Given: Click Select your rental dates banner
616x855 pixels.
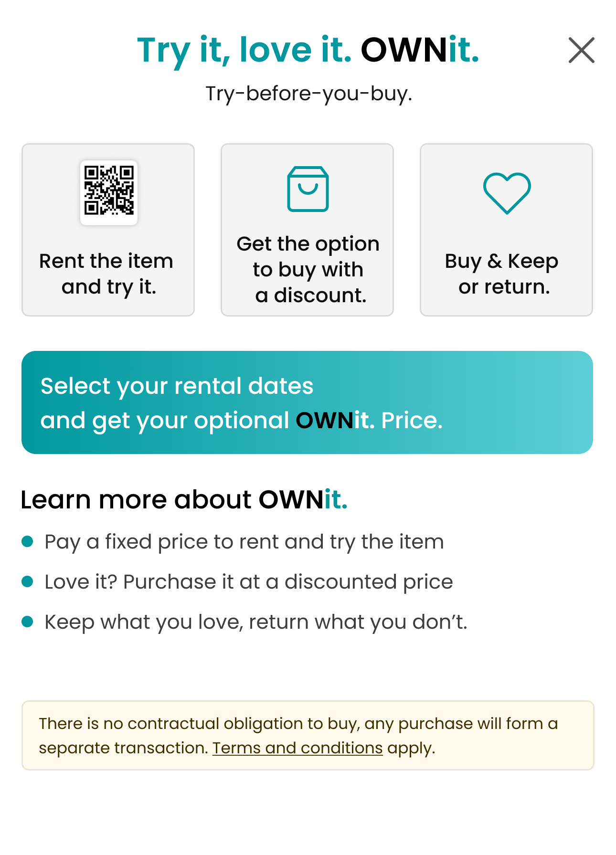Looking at the screenshot, I should coord(307,402).
